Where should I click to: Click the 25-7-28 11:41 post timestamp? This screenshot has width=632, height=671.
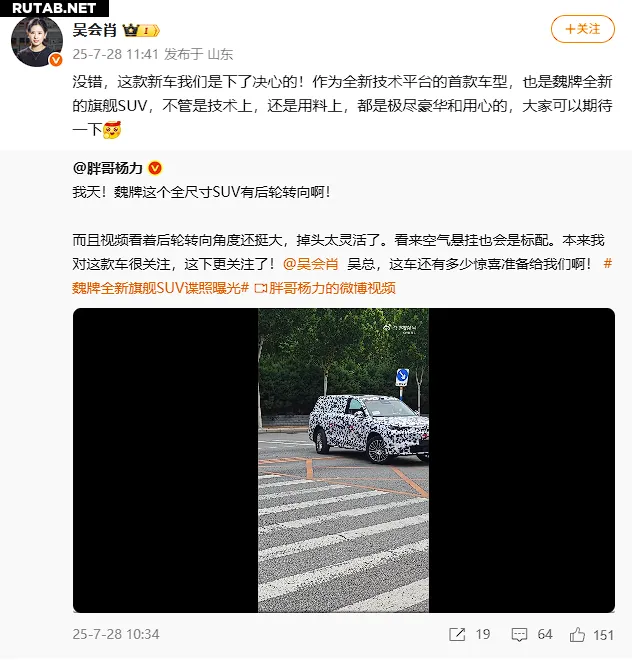tap(116, 54)
